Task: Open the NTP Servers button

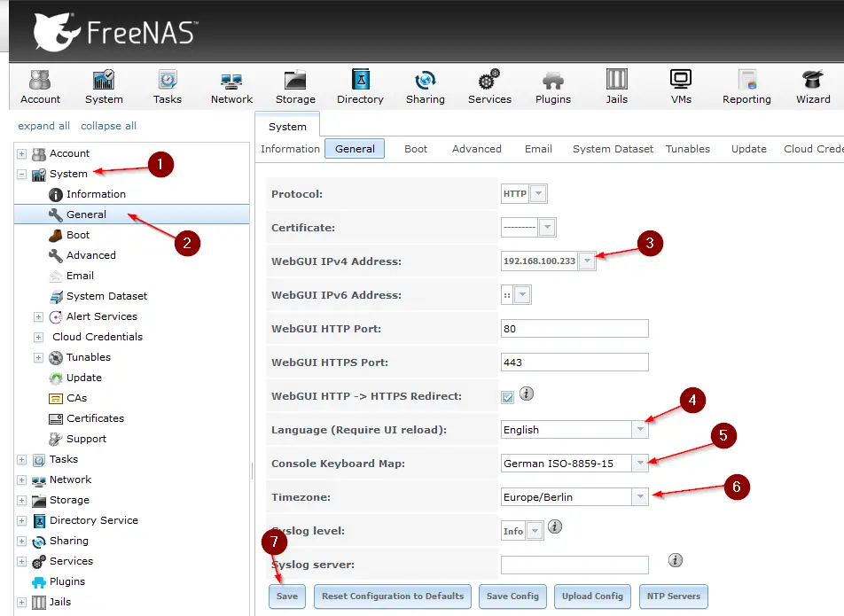Action: (674, 597)
